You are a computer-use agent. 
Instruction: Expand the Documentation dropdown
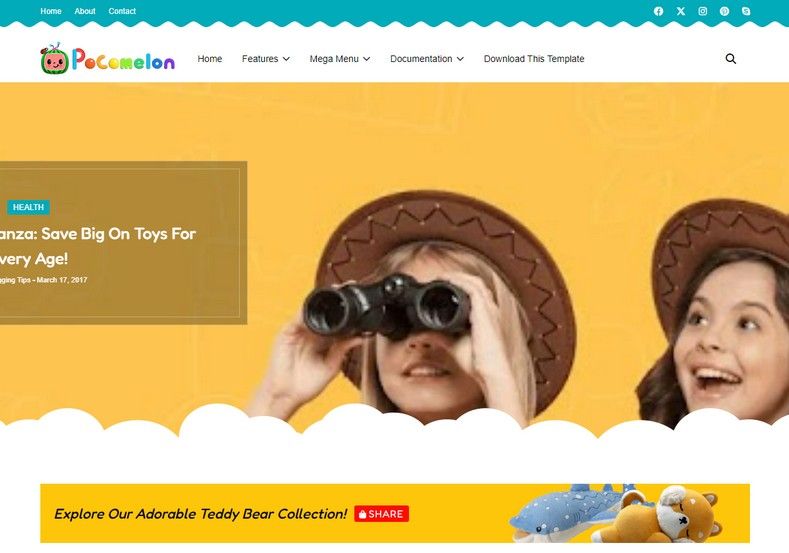coord(427,59)
